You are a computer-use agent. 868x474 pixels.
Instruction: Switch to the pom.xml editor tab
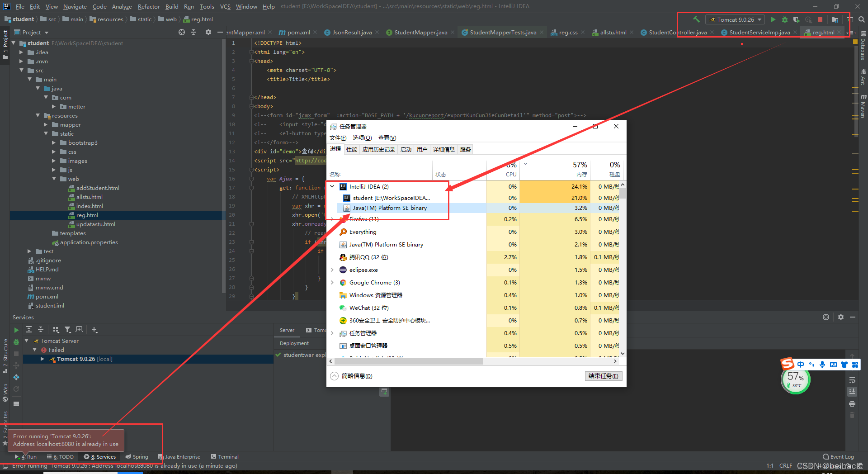(x=298, y=32)
